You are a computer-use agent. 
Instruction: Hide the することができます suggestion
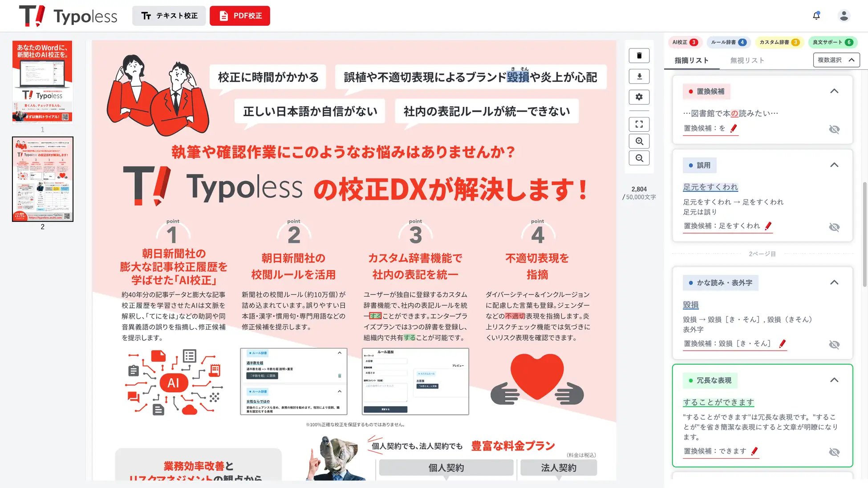click(834, 452)
